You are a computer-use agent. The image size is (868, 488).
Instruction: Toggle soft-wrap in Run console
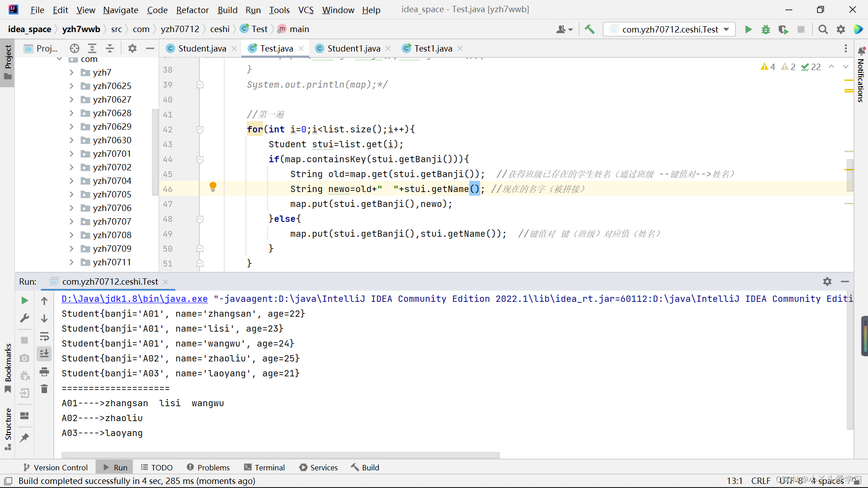pyautogui.click(x=44, y=337)
